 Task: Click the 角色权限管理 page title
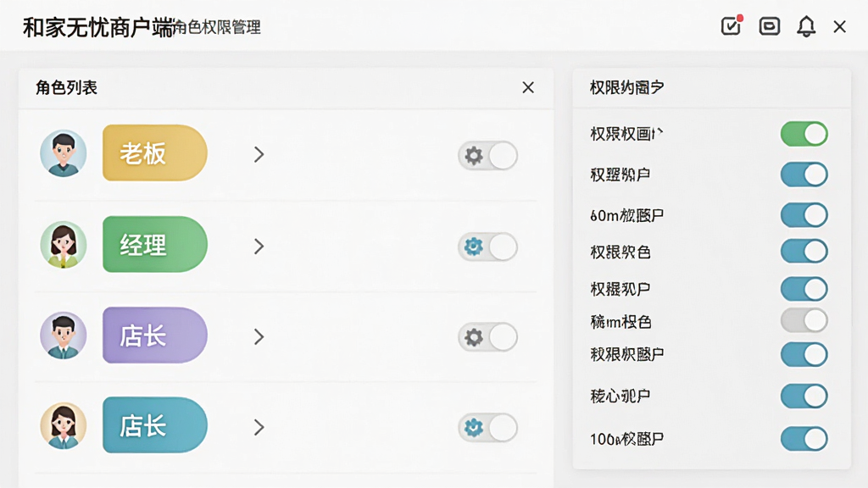tap(217, 27)
